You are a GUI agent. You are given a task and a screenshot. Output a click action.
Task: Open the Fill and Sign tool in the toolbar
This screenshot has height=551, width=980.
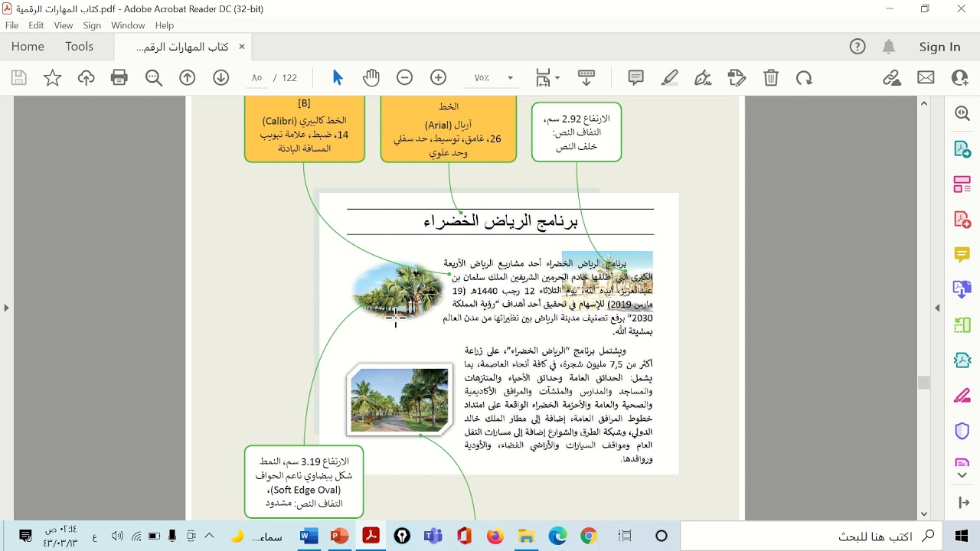coord(703,77)
